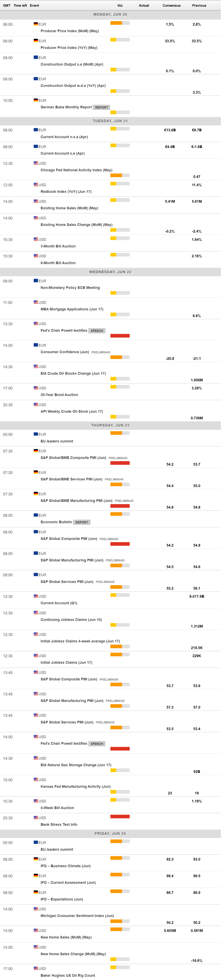This screenshot has height=980, width=221.
Task: Click the Previous column header
Action: tap(199, 6)
